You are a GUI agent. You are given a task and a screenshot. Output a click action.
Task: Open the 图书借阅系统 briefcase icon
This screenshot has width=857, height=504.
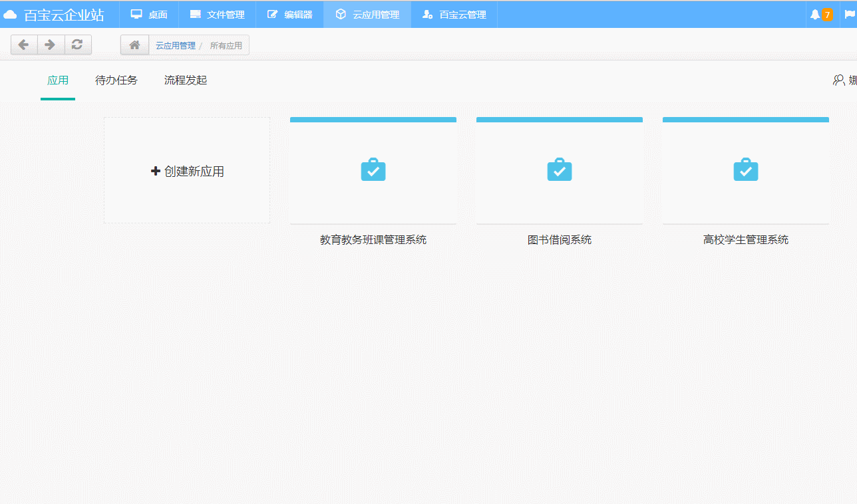click(559, 170)
